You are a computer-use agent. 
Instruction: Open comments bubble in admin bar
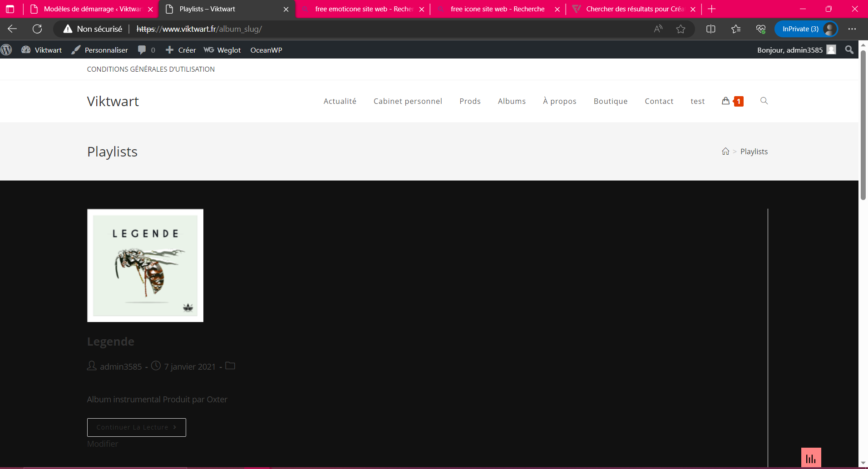click(147, 50)
